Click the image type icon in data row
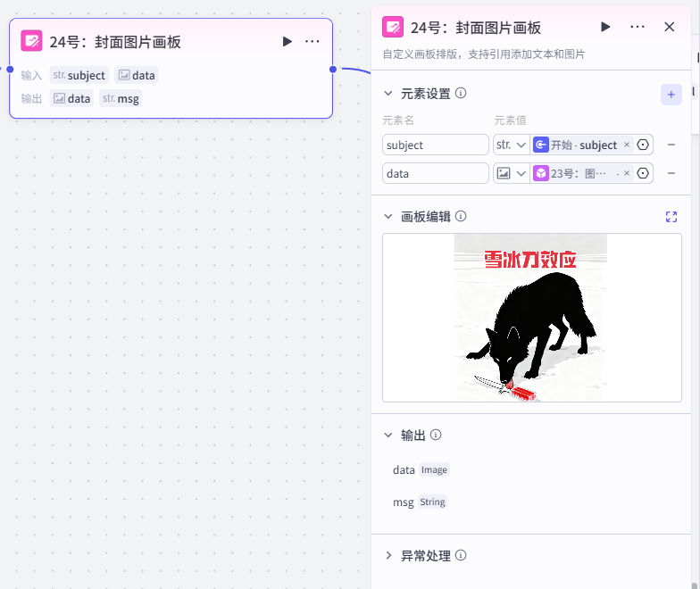 tap(504, 173)
